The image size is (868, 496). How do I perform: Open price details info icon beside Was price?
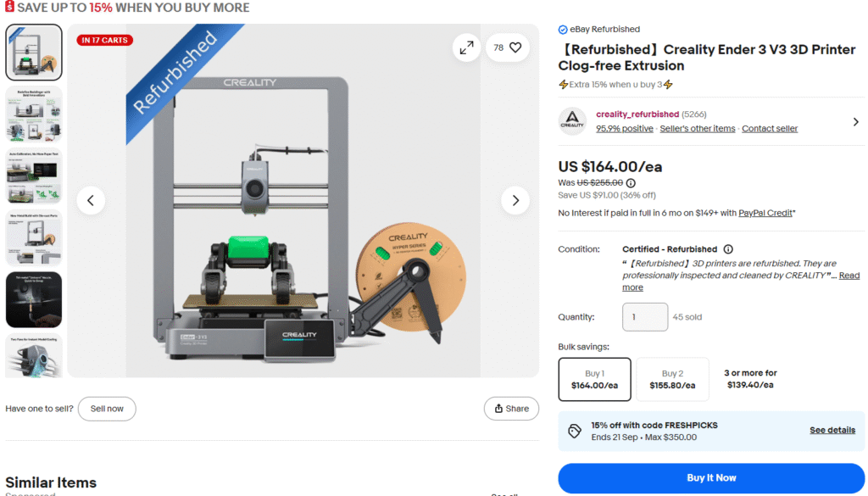pyautogui.click(x=631, y=182)
